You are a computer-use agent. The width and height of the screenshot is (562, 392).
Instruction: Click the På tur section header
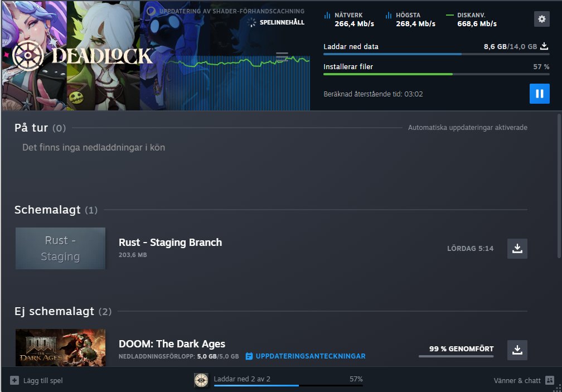(x=40, y=128)
